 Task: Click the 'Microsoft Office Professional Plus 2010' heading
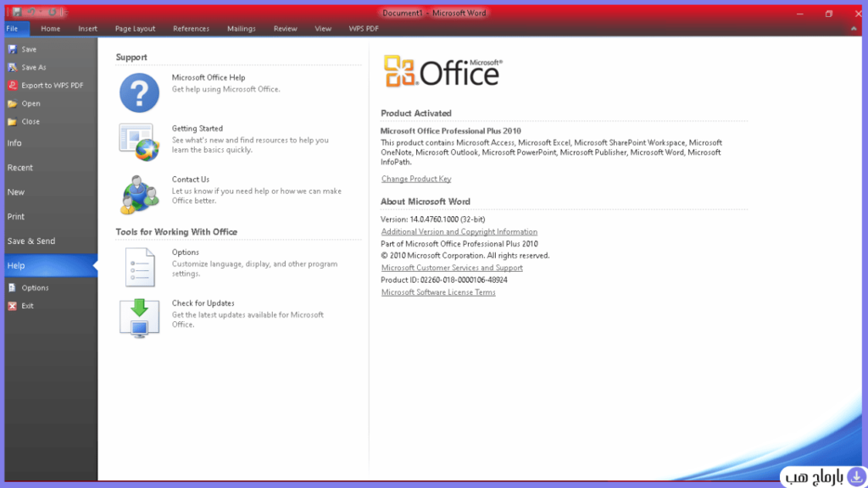(451, 131)
